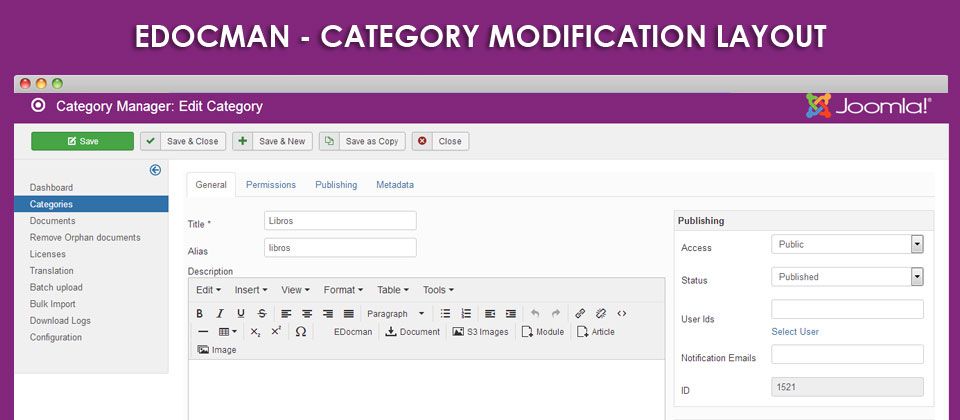Click the Save & Close button

(x=183, y=141)
